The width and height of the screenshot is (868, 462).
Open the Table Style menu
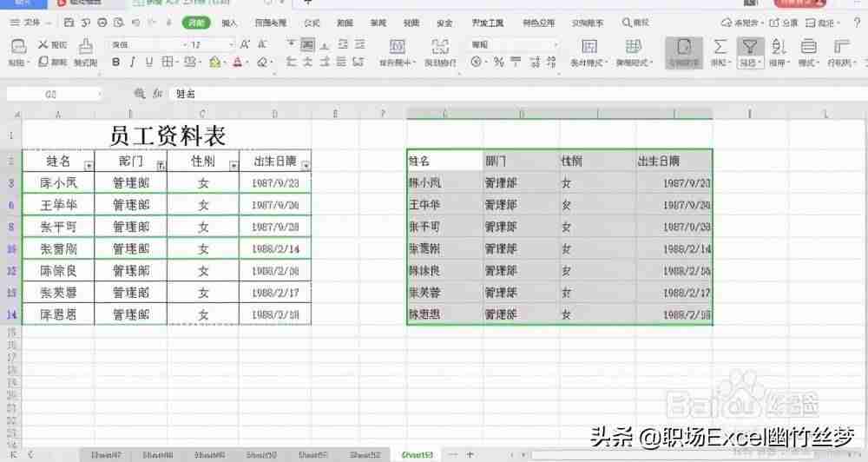[634, 53]
